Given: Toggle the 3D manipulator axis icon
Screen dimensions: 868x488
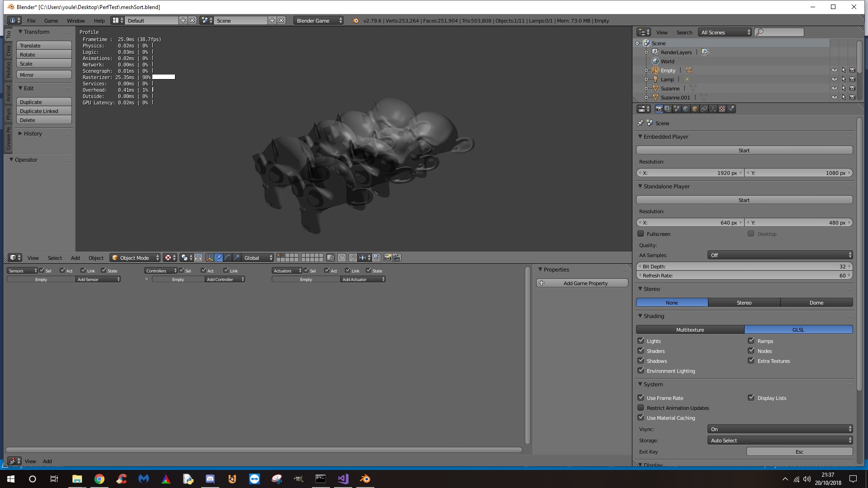Looking at the screenshot, I should tap(209, 258).
